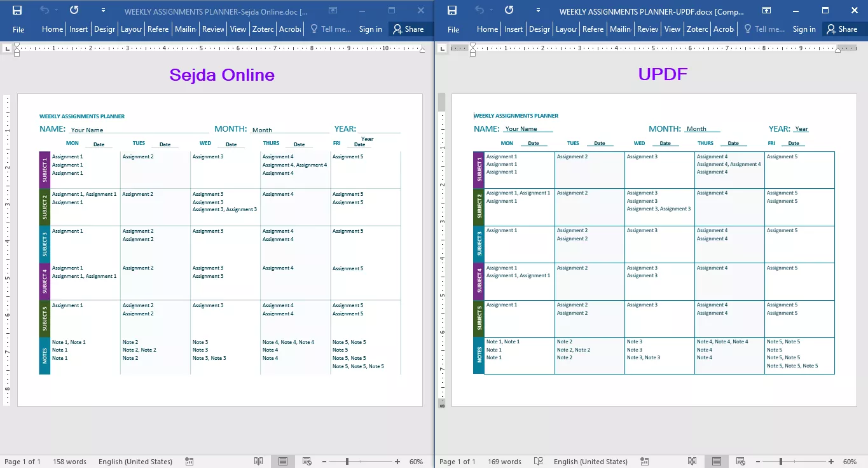Image resolution: width=868 pixels, height=468 pixels.
Task: Click ruler tab selector in UPDF window
Action: [441, 48]
